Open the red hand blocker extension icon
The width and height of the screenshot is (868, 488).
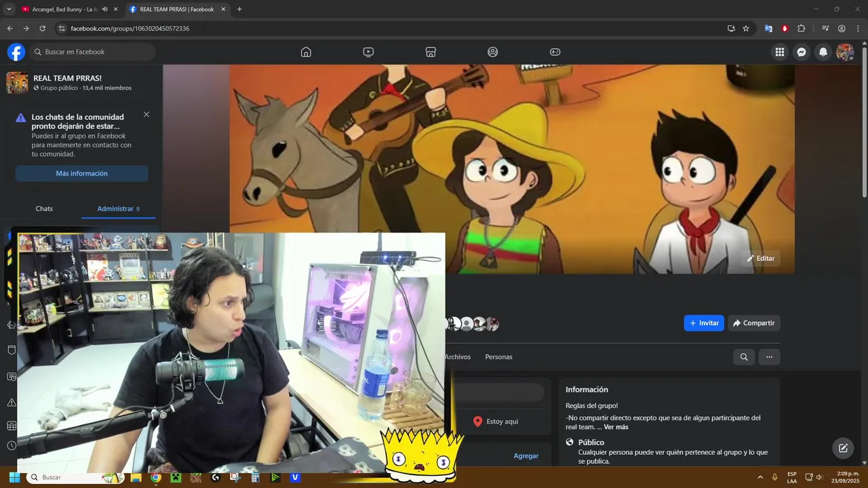785,28
